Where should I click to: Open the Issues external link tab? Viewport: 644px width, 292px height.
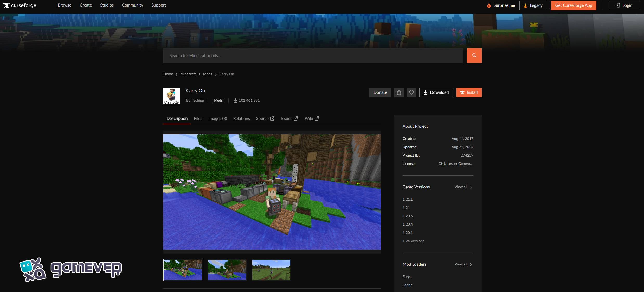click(289, 119)
